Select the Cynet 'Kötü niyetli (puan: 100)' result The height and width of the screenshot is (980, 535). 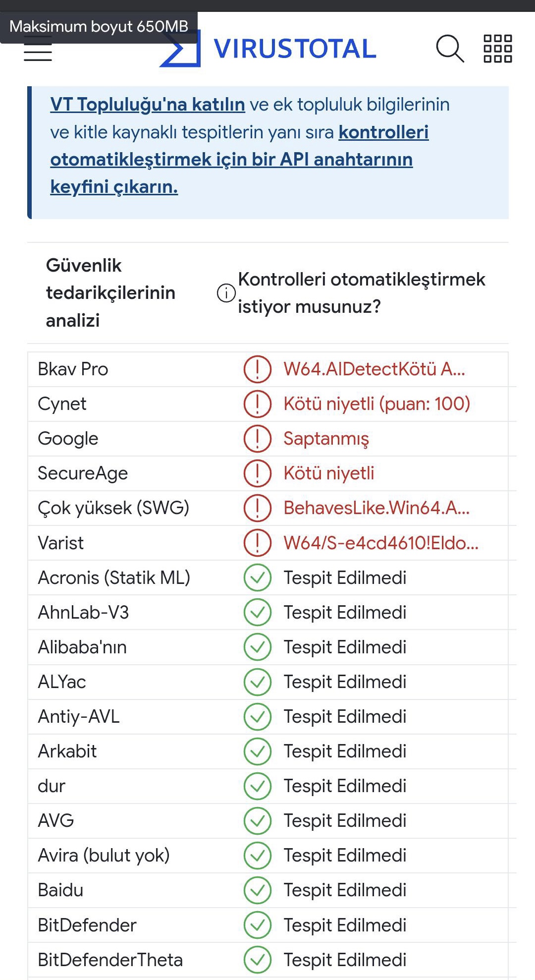(376, 404)
